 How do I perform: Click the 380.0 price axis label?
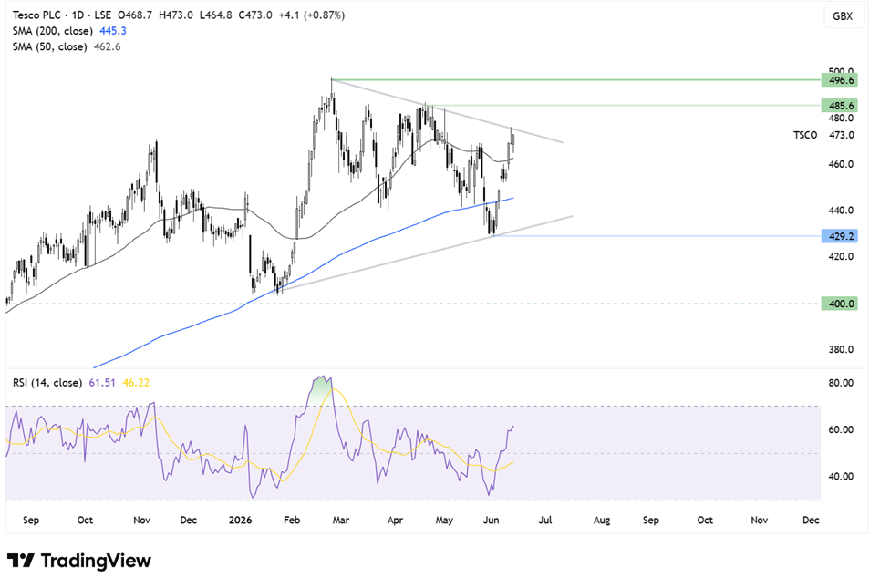842,349
